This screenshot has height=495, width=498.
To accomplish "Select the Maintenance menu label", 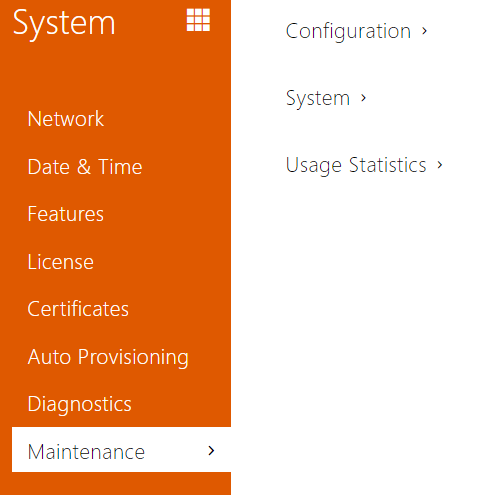I will (x=86, y=452).
